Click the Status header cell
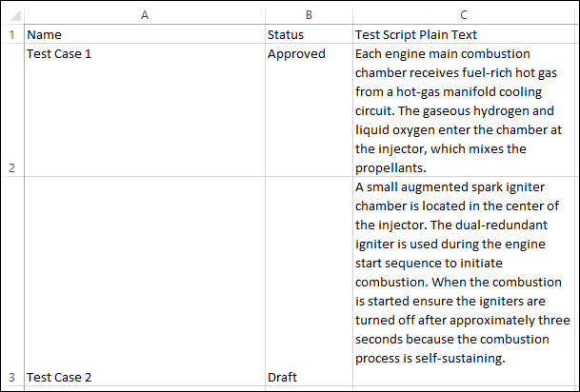This screenshot has height=392, width=580. point(308,34)
